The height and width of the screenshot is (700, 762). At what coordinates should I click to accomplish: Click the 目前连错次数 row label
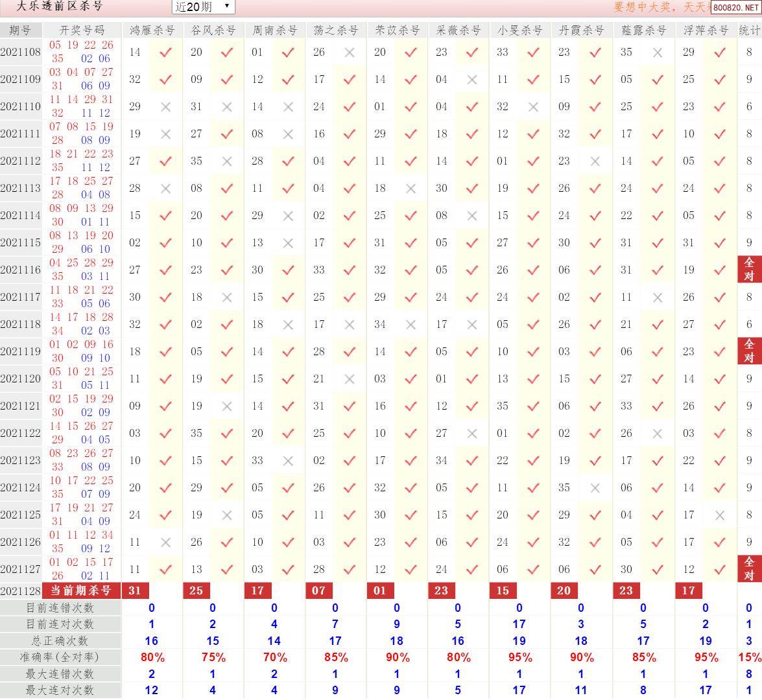point(60,608)
